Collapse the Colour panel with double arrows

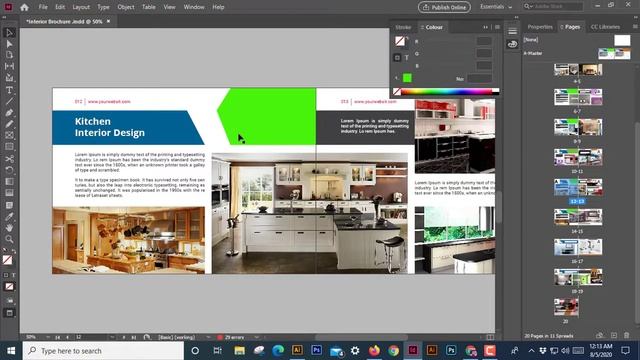point(485,27)
